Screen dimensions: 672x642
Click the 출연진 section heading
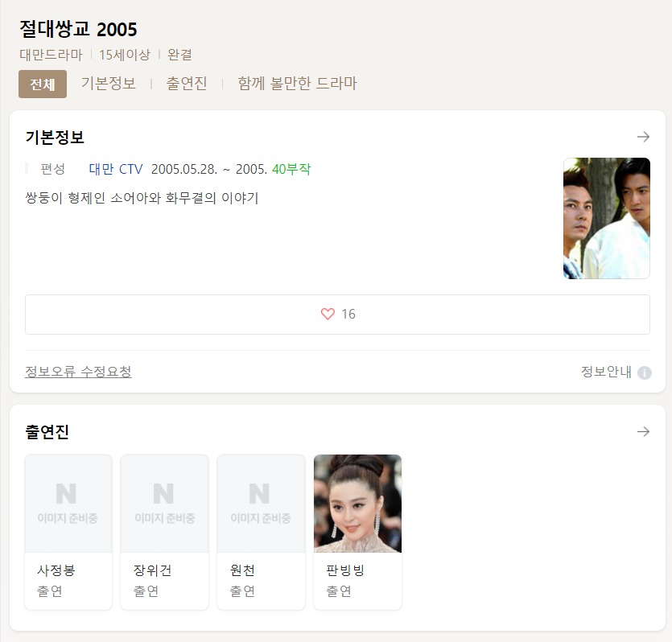[47, 432]
